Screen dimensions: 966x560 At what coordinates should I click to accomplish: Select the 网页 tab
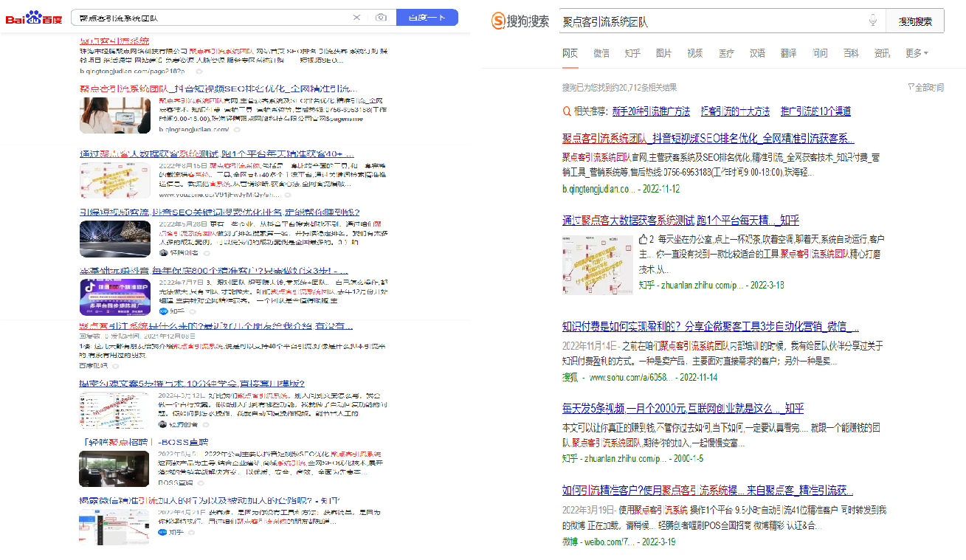570,53
